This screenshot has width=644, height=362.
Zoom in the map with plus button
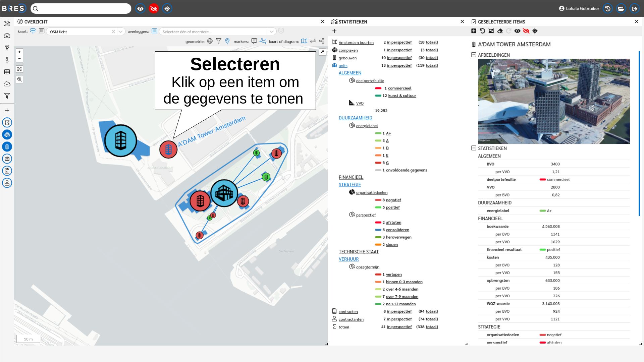pos(19,52)
